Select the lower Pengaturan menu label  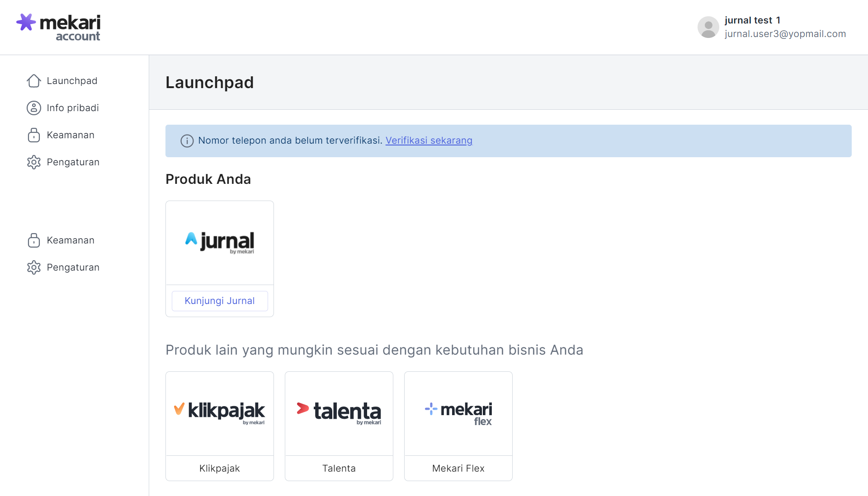point(73,267)
